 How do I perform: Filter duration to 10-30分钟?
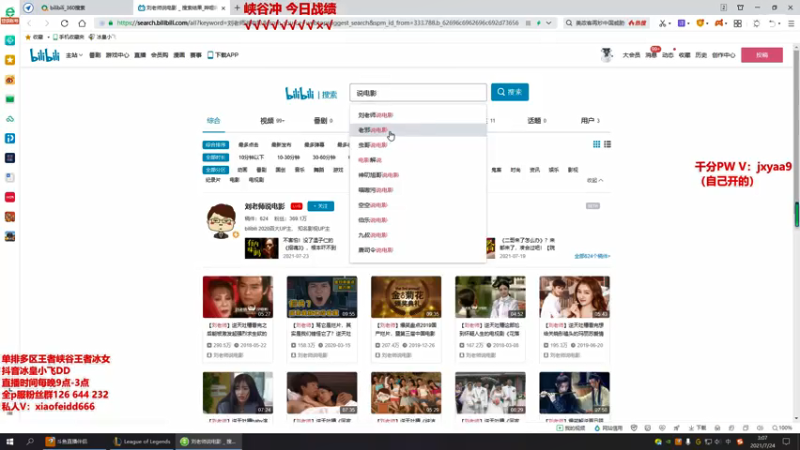pos(288,158)
